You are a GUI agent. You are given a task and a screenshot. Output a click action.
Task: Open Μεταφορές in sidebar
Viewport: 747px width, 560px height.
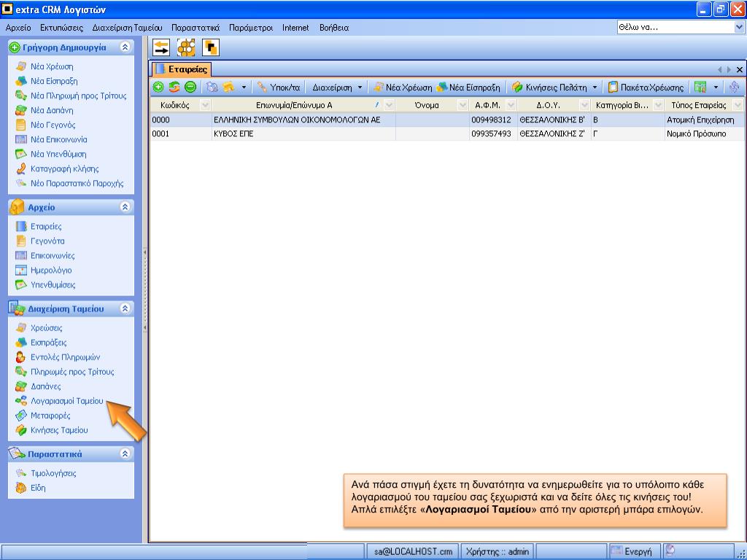tap(50, 416)
